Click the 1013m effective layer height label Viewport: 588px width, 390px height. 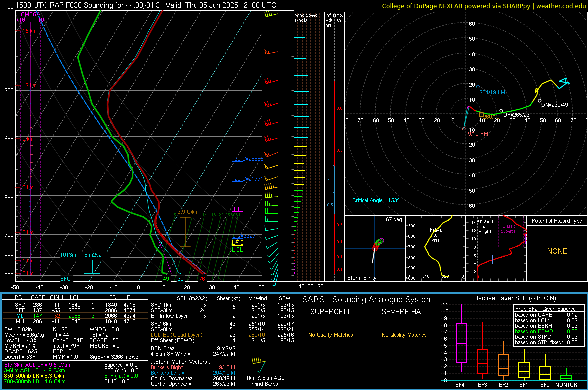point(68,255)
